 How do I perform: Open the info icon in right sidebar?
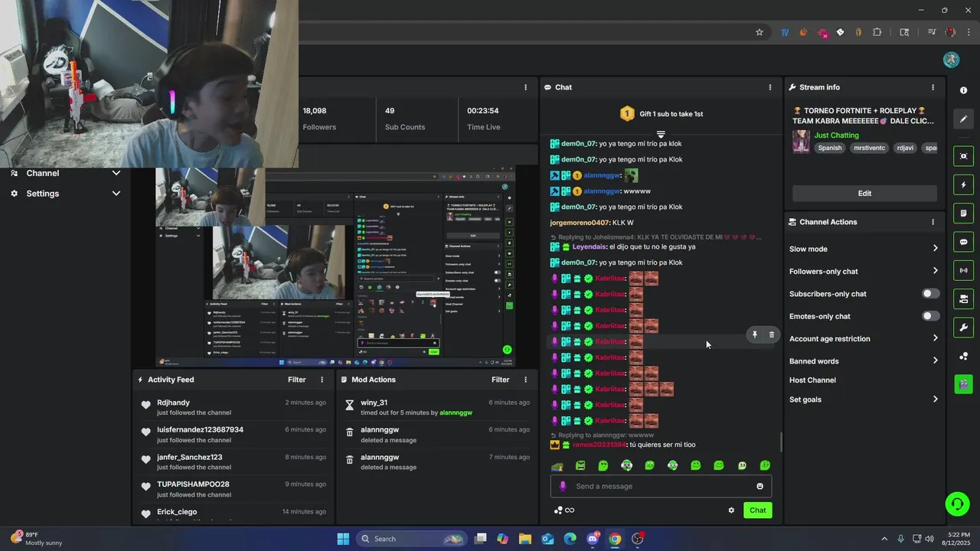click(x=963, y=90)
